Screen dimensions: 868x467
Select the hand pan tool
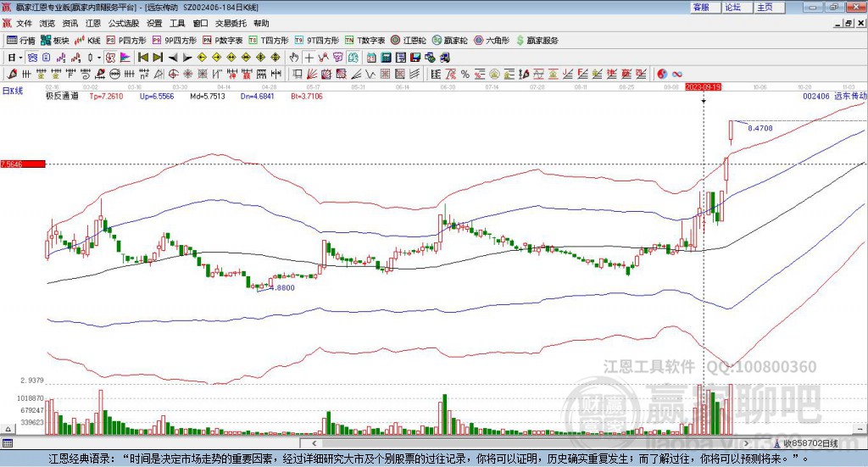coord(293,58)
